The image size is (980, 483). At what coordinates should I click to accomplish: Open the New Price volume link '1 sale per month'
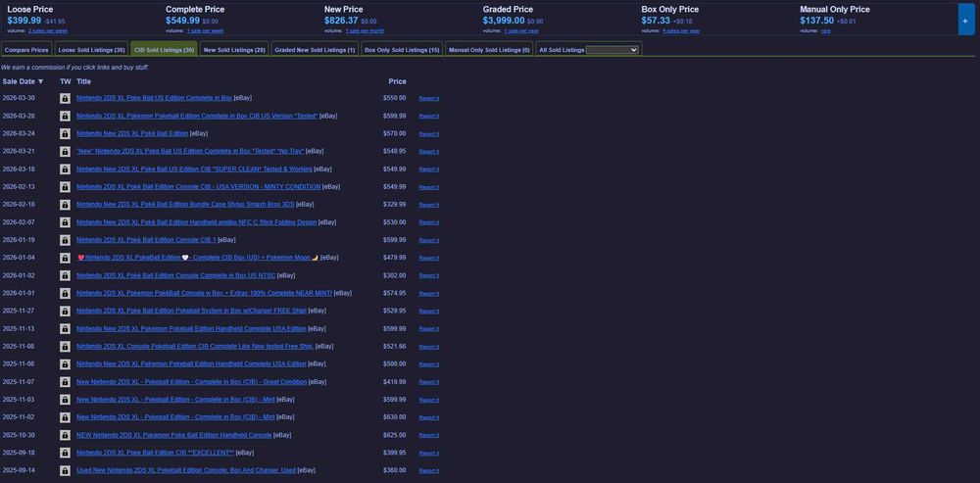[365, 30]
